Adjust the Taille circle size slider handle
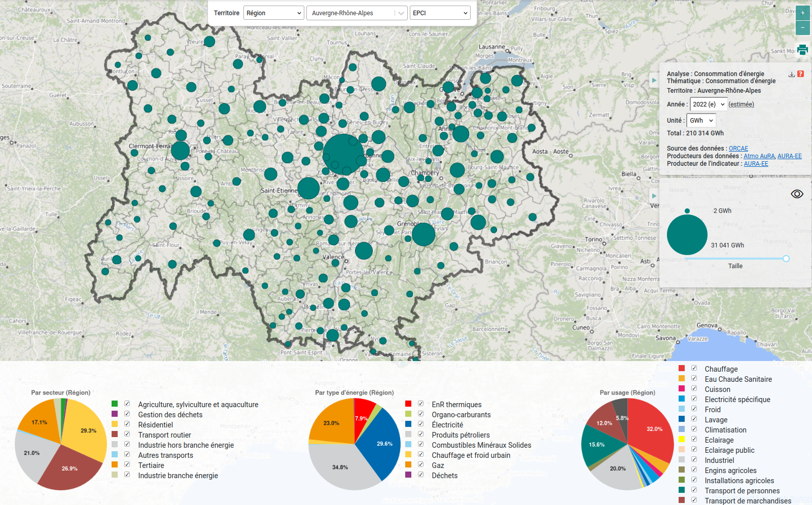812x505 pixels. pos(786,259)
